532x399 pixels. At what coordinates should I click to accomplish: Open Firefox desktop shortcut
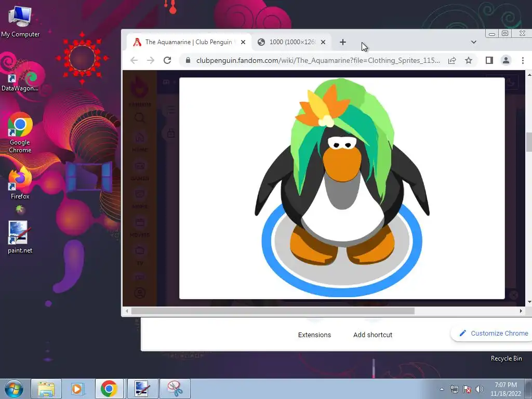20,183
